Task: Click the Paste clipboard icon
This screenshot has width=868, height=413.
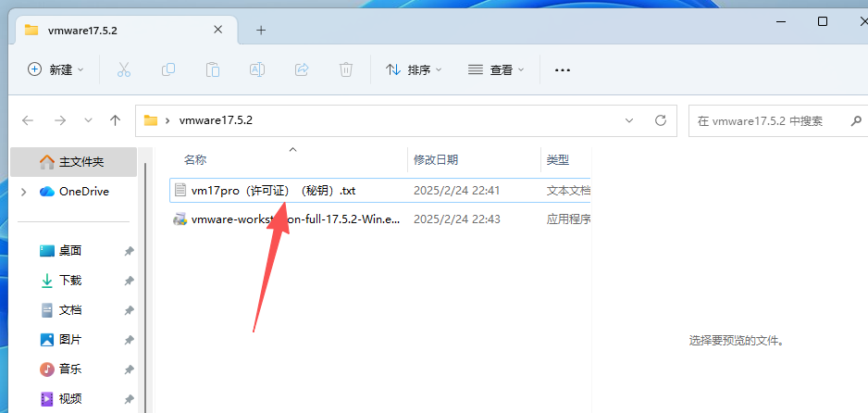Action: (213, 69)
